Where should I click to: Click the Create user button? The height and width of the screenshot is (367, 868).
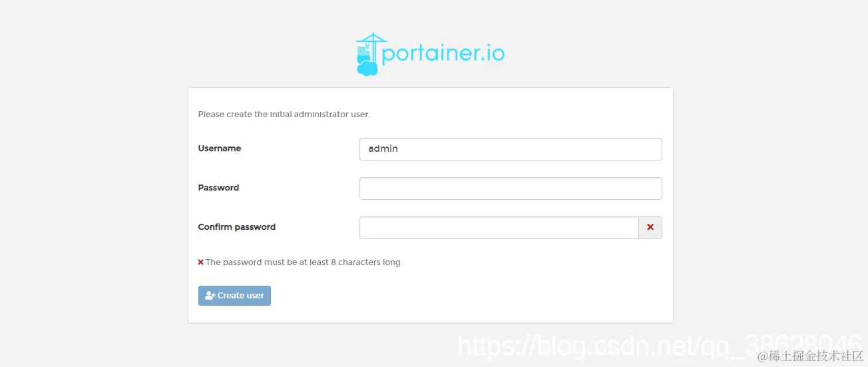coord(234,296)
